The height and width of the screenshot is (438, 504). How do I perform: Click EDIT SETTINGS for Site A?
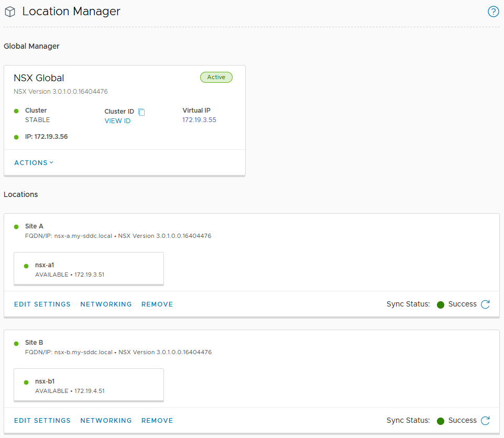[x=42, y=304]
